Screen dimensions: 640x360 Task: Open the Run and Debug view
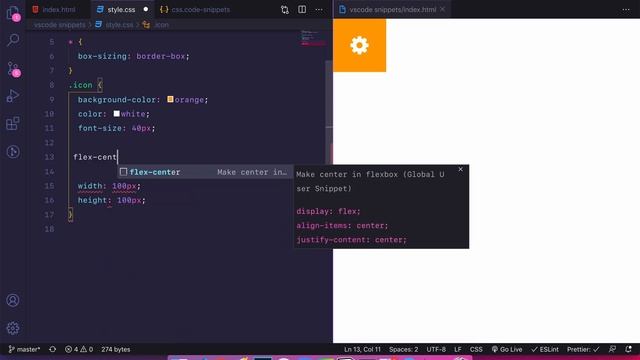pos(13,96)
